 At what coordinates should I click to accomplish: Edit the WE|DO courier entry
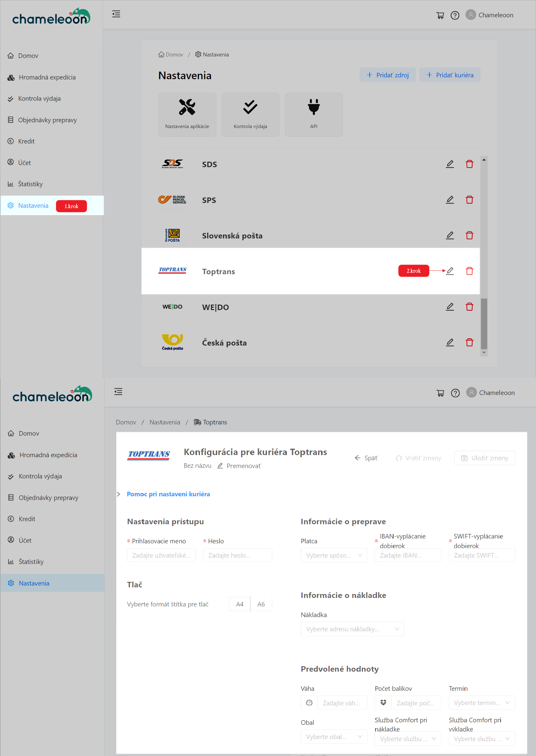click(450, 307)
